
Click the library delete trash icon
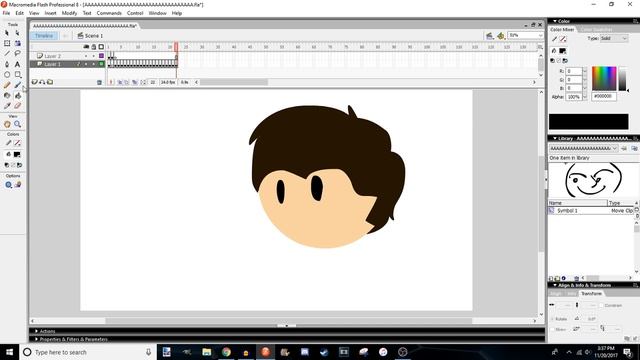(x=576, y=278)
